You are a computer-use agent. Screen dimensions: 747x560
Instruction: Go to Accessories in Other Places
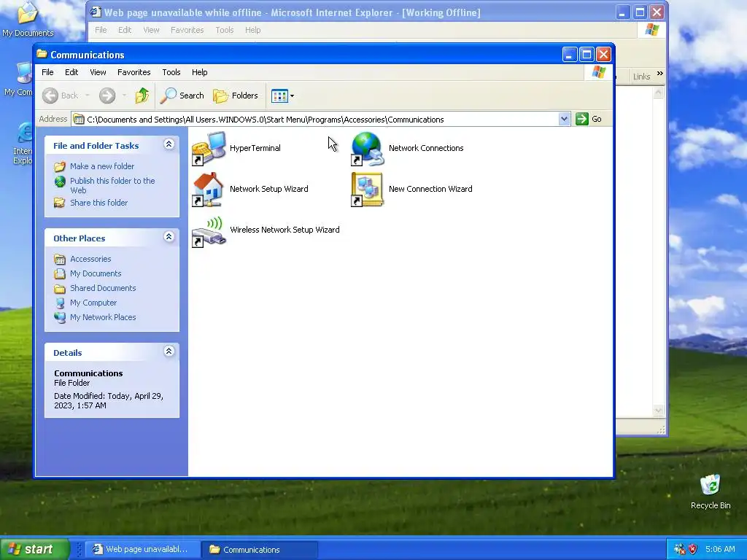(90, 259)
